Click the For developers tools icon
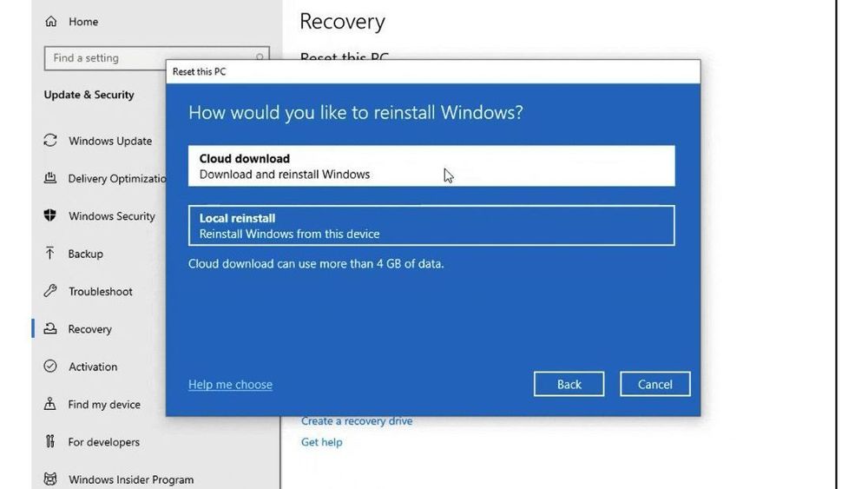Viewport: 868px width, 489px height. [50, 441]
